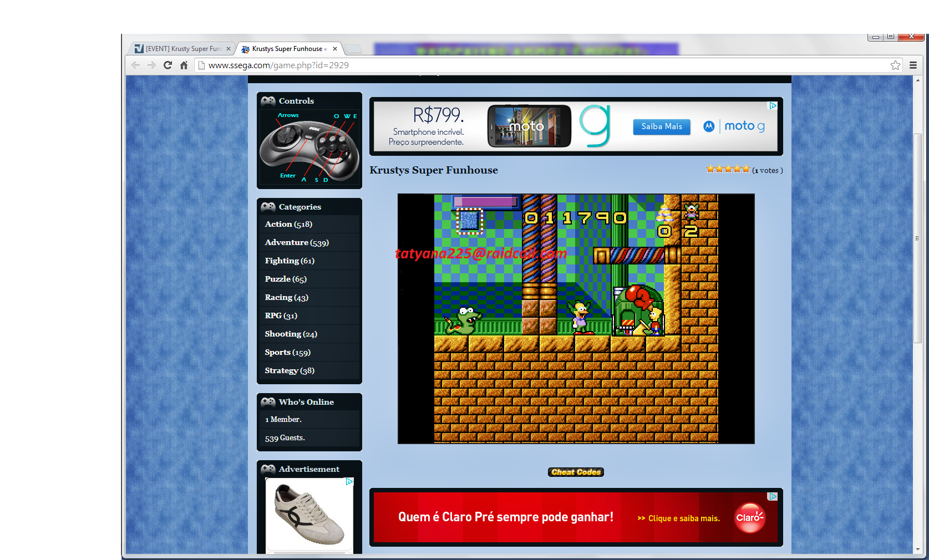This screenshot has width=929, height=560.
Task: Click the sneaker advertisement image
Action: point(309,515)
